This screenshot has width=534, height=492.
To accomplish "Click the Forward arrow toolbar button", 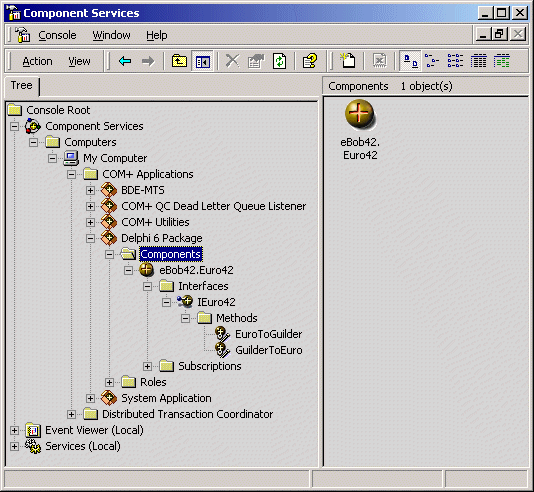I will click(148, 61).
